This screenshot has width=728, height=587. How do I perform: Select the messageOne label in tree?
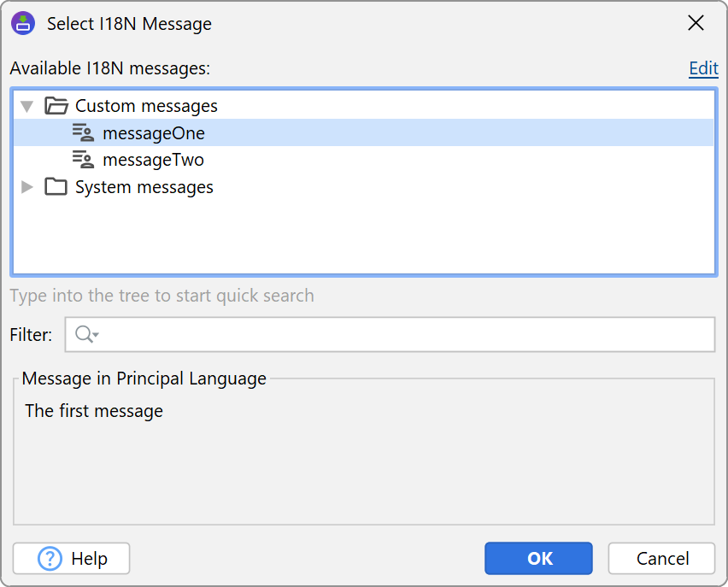point(154,133)
